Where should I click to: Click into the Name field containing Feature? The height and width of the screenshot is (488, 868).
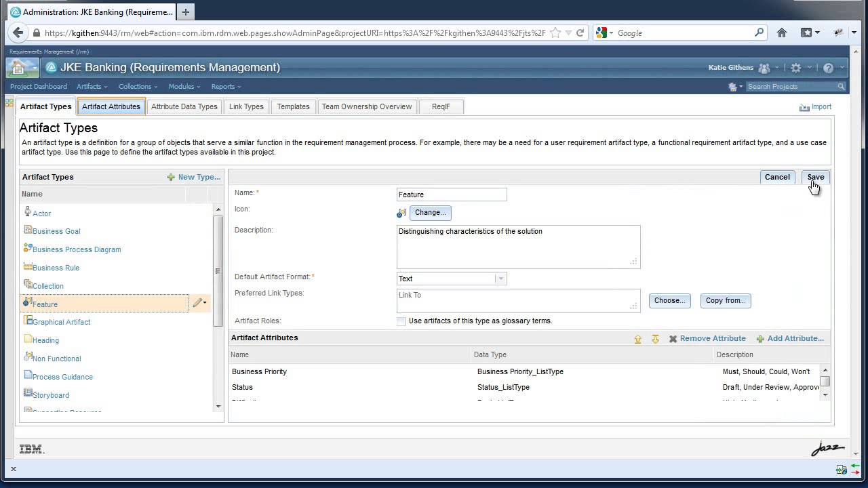[452, 195]
